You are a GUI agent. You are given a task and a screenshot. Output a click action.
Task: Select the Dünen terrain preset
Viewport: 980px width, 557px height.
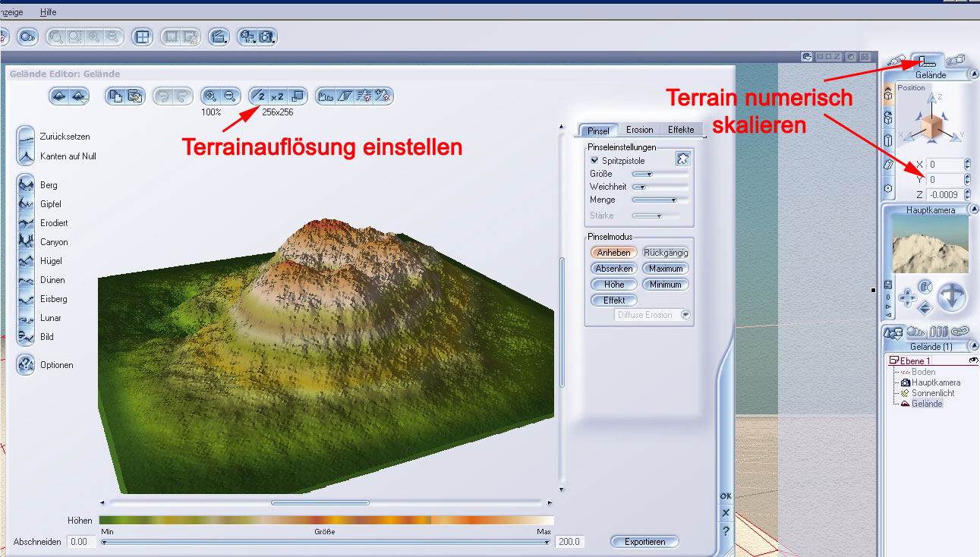[x=27, y=280]
